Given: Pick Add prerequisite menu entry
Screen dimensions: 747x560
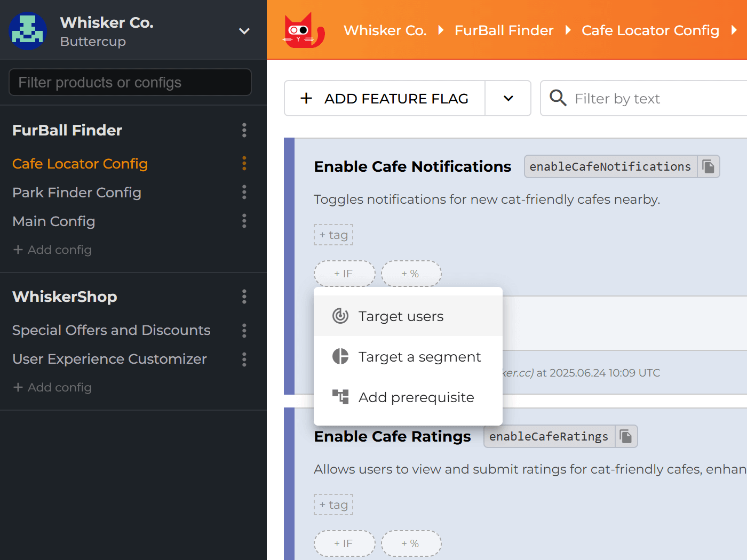Looking at the screenshot, I should tap(416, 397).
